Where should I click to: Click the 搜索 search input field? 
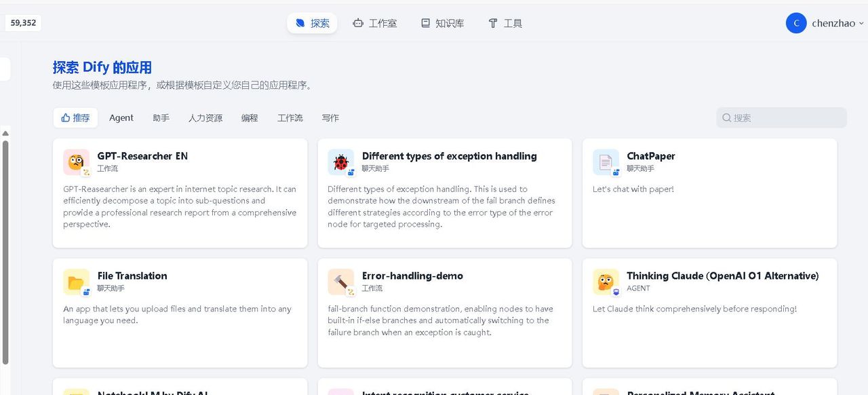pyautogui.click(x=787, y=118)
